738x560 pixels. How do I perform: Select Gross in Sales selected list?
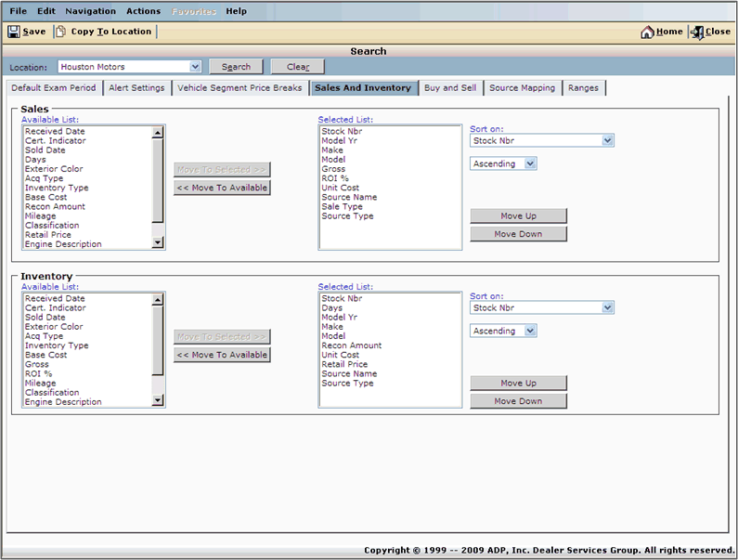point(333,169)
